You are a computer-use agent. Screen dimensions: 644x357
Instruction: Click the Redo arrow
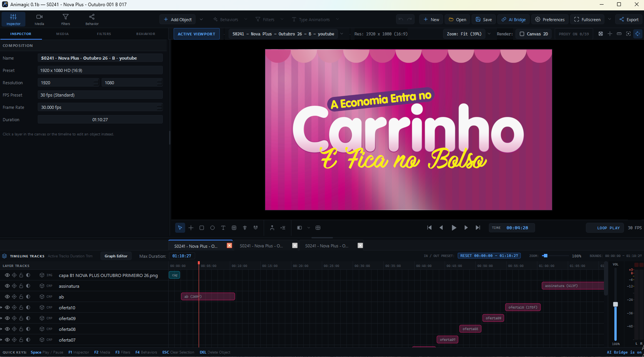[410, 19]
